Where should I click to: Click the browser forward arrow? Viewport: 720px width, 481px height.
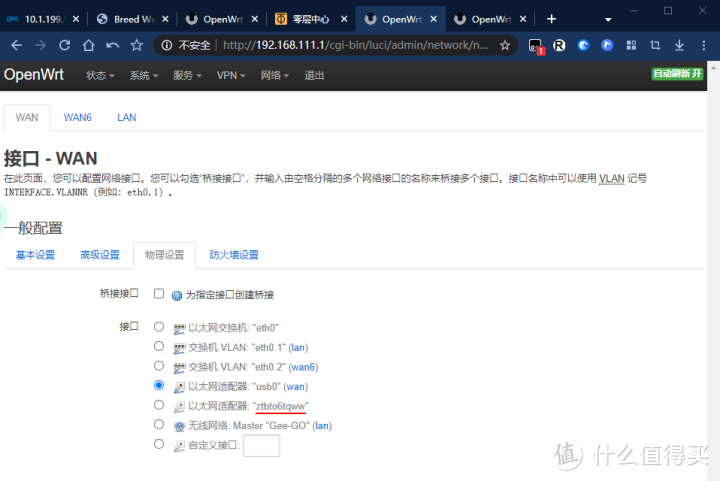click(x=40, y=45)
